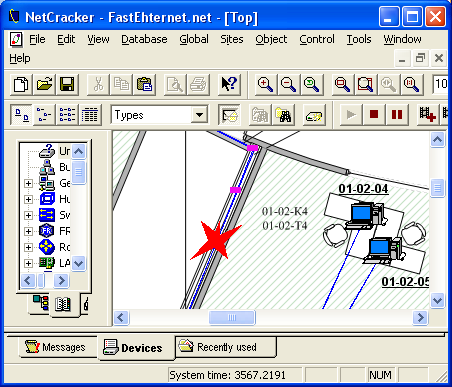Click the green-arrow zoom undo magnifier
The height and width of the screenshot is (387, 452).
pos(312,84)
